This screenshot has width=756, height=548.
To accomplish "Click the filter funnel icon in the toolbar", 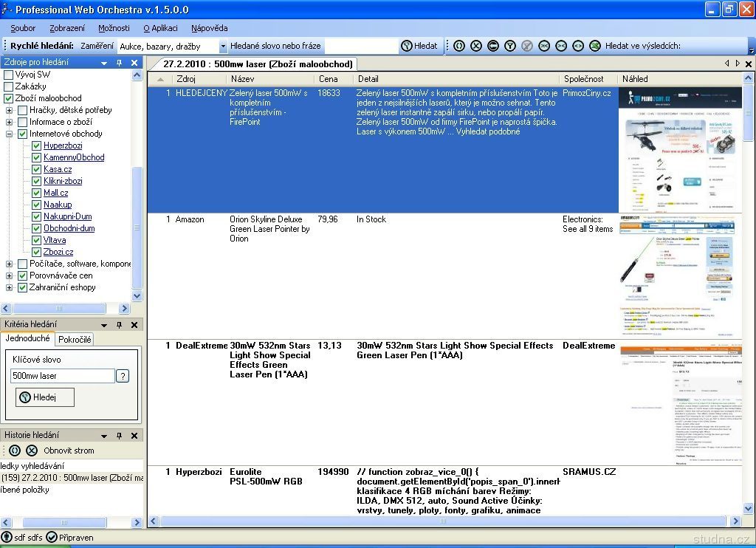I will (509, 46).
